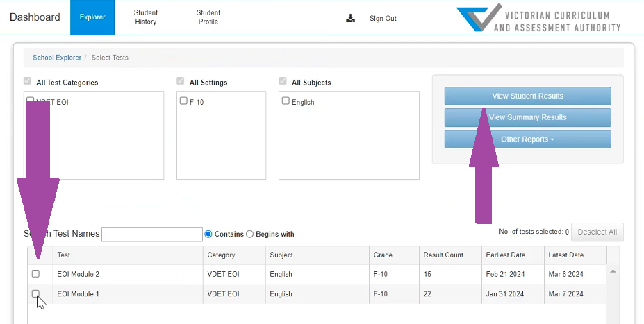
Task: Toggle All Settings checkbox
Action: [181, 81]
